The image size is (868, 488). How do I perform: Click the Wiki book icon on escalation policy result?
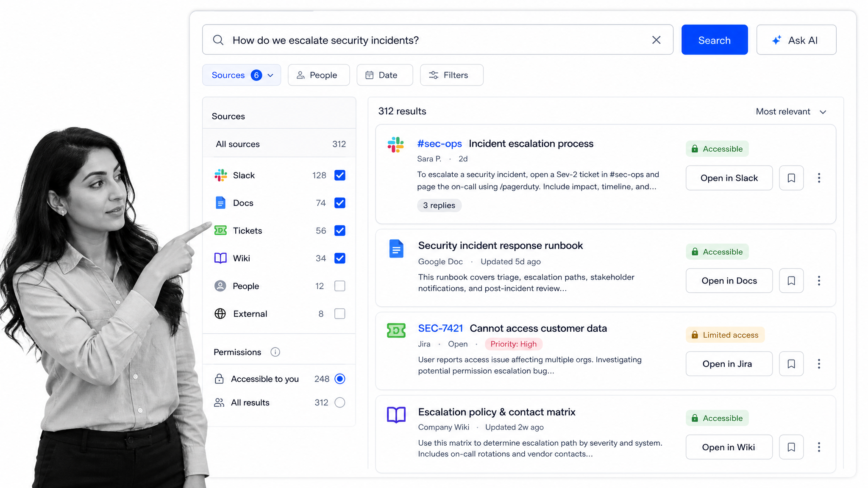(x=396, y=414)
